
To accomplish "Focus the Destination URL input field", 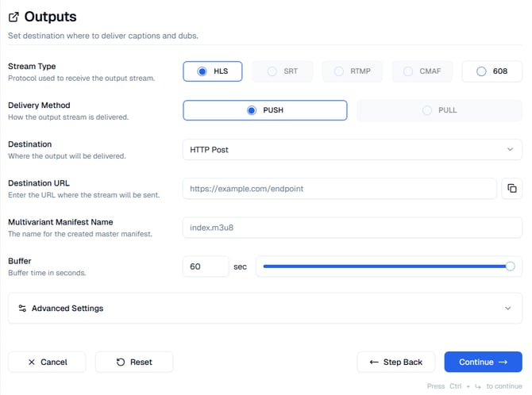I will (339, 189).
